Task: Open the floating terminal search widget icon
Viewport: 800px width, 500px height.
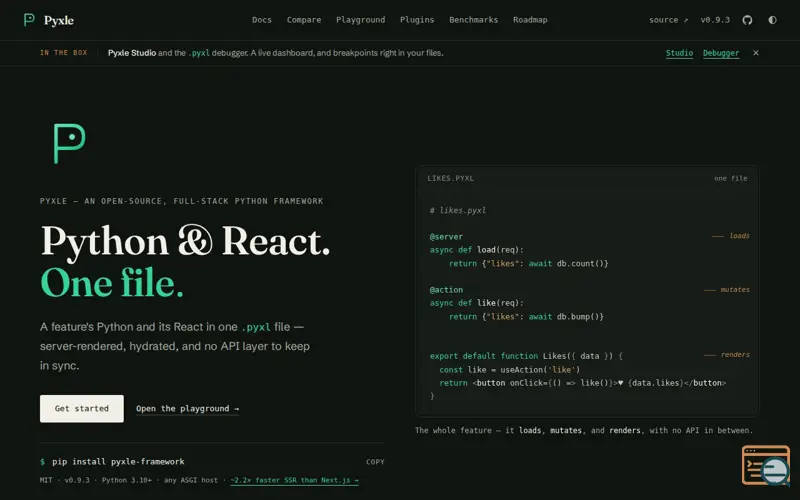Action: tap(766, 465)
